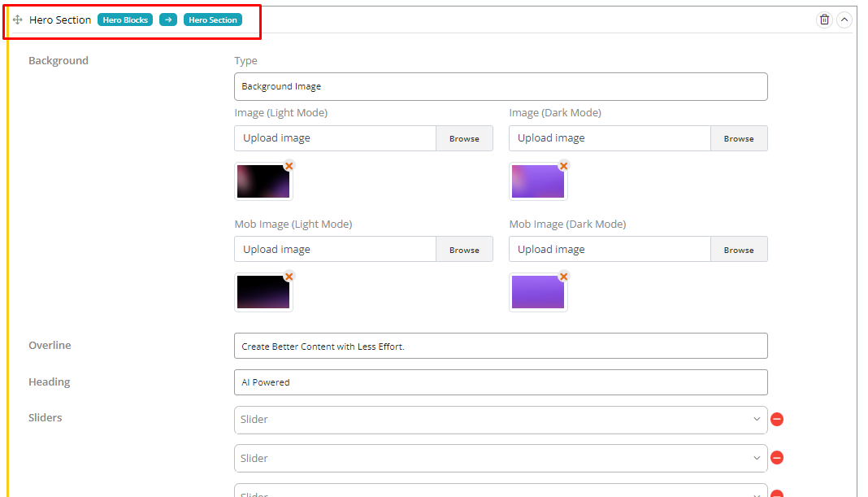Delete the Hero Section block with trash icon
The width and height of the screenshot is (868, 497).
tap(824, 20)
